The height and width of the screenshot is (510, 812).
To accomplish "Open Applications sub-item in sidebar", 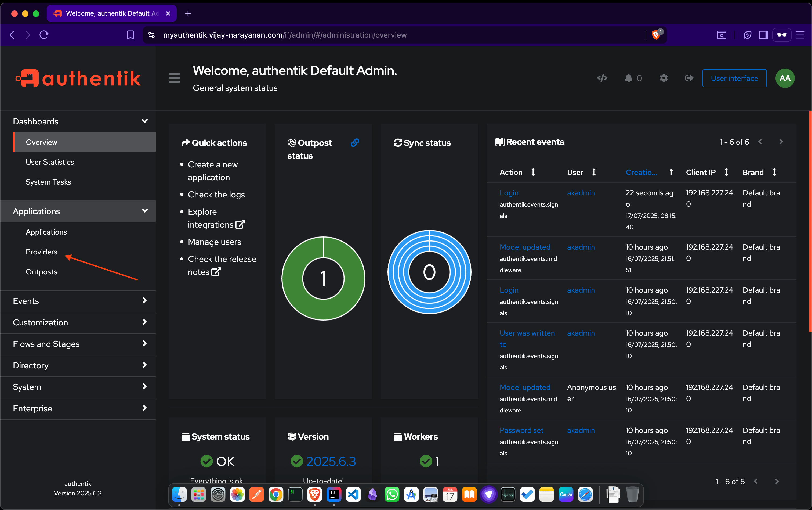I will (x=84, y=232).
